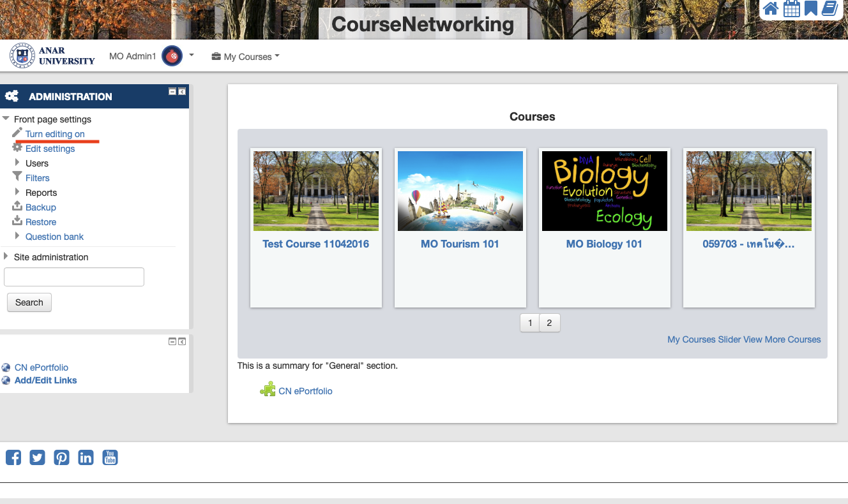This screenshot has height=504, width=848.
Task: Open the MO Tourism 101 title
Action: pyautogui.click(x=460, y=244)
